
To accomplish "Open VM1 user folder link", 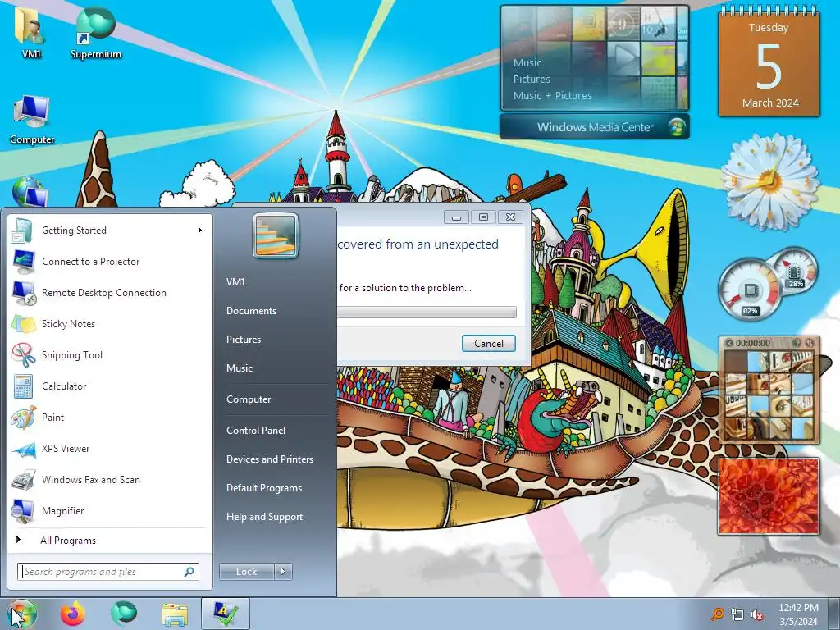I will (235, 282).
